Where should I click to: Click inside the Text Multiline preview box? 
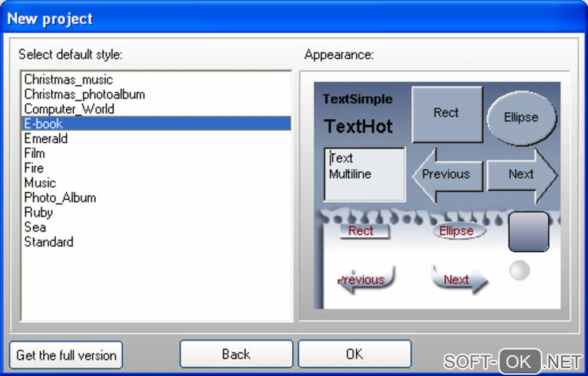click(x=364, y=174)
